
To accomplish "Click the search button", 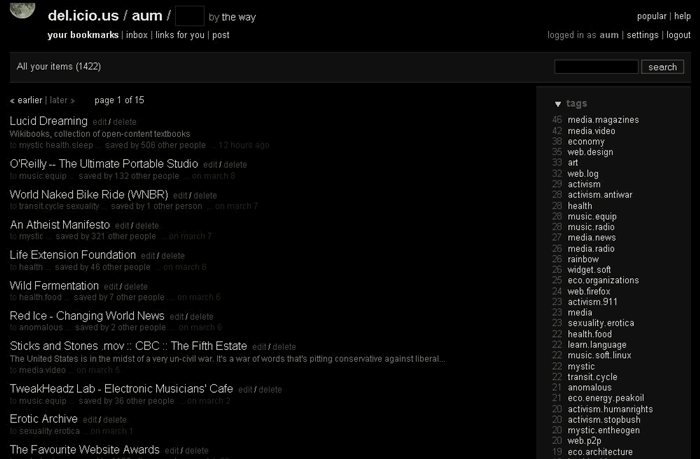I will coord(662,67).
